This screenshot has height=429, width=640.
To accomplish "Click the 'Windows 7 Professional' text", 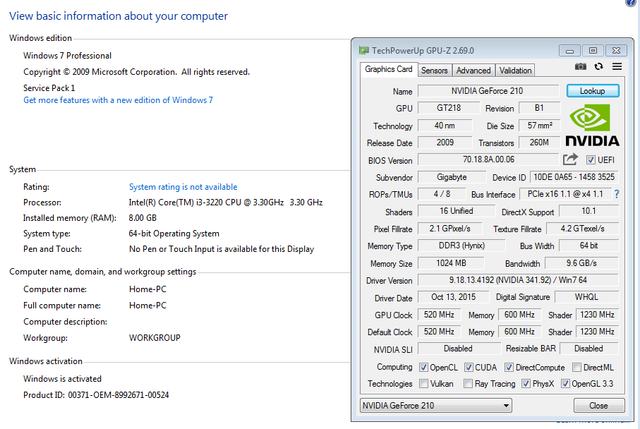I will point(67,56).
